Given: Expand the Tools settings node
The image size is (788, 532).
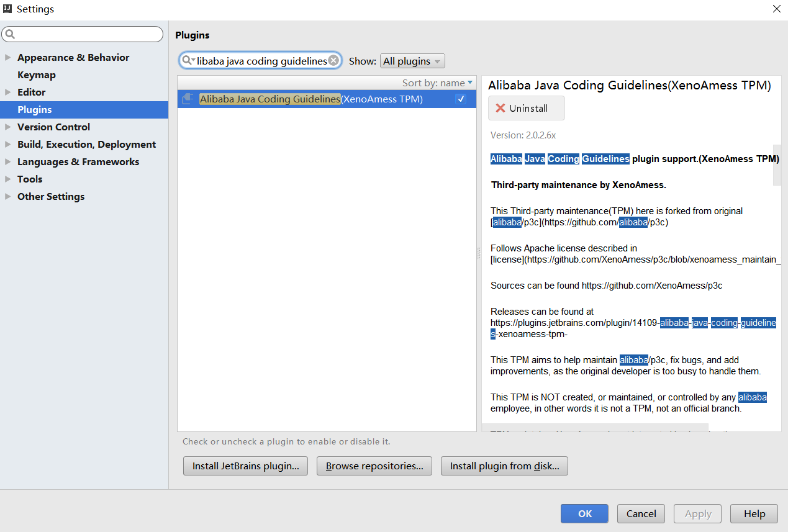Looking at the screenshot, I should point(8,179).
